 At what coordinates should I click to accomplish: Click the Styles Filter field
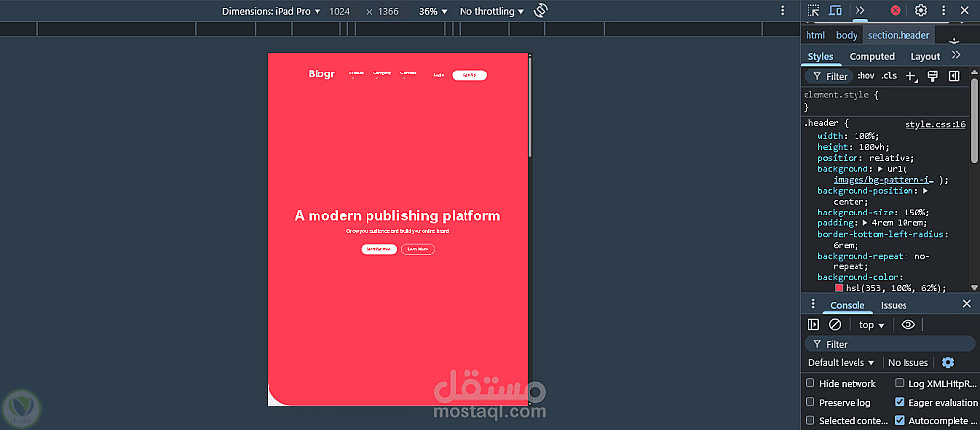pyautogui.click(x=829, y=76)
